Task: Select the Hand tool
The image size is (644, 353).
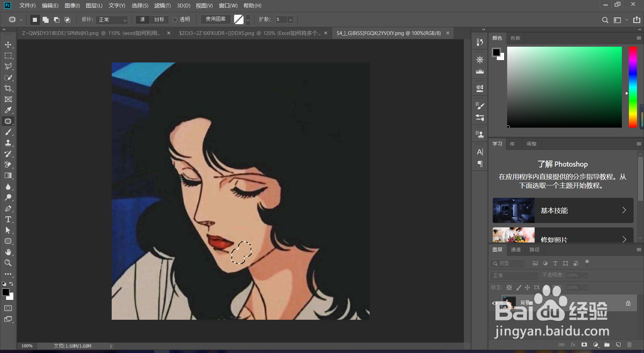Action: [8, 252]
